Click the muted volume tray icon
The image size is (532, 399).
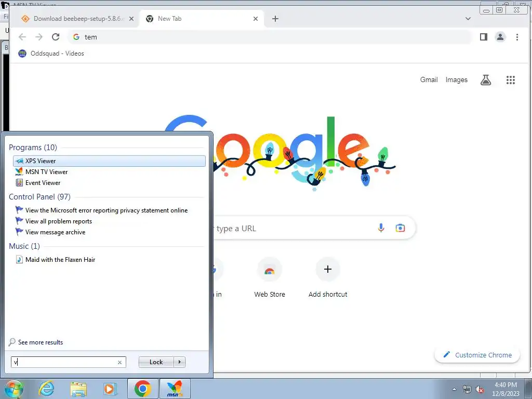click(480, 389)
